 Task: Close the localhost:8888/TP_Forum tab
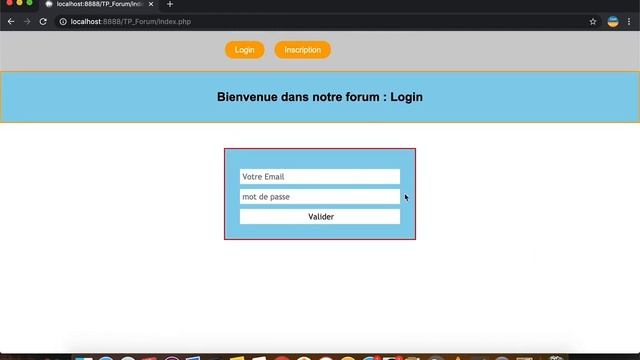151,4
